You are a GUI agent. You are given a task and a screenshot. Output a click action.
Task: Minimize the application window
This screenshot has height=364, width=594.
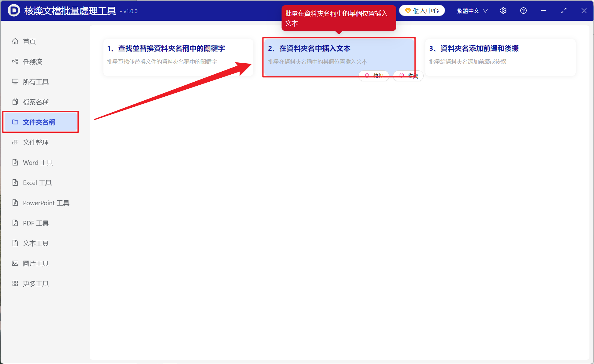(544, 11)
